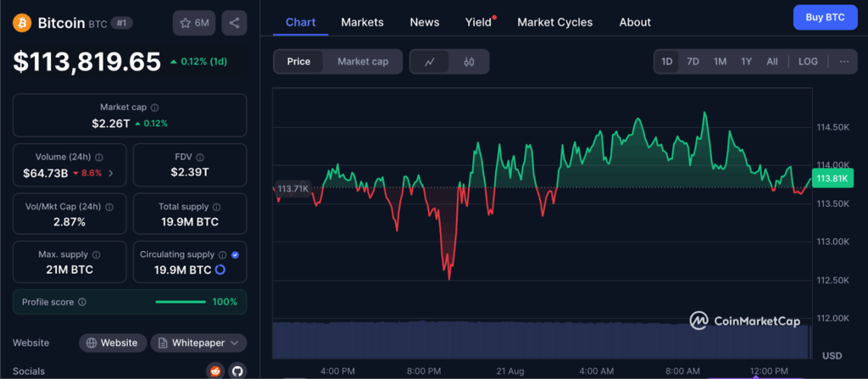Switch to the Markets tab

click(x=362, y=22)
